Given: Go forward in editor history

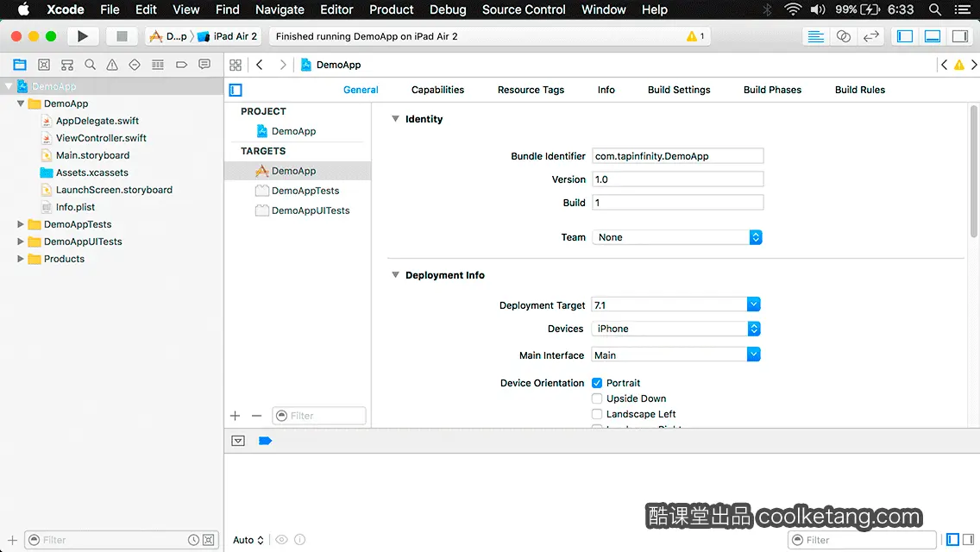Looking at the screenshot, I should (282, 65).
